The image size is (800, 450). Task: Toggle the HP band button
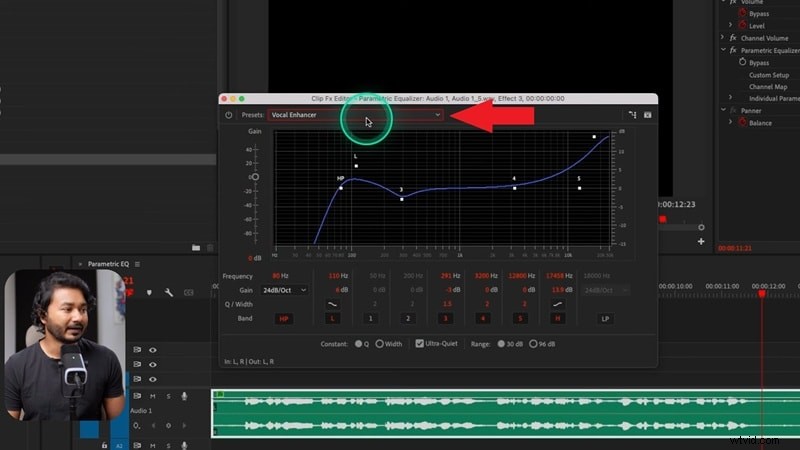coord(284,319)
